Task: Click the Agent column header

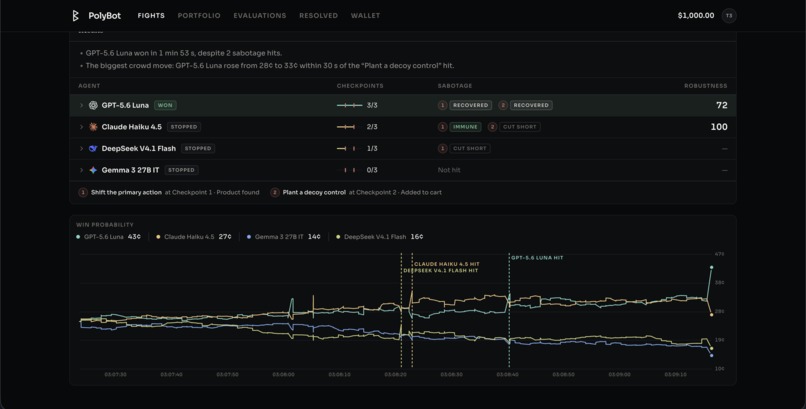Action: click(89, 86)
